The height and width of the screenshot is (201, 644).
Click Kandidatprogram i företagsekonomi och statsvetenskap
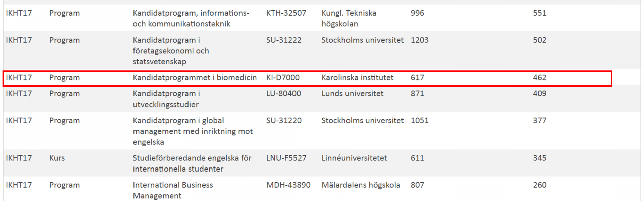coord(171,51)
